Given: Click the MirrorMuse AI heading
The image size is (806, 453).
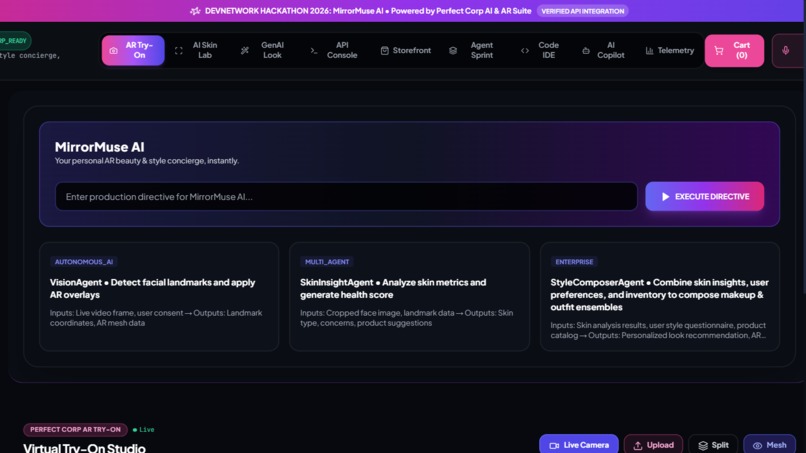Looking at the screenshot, I should (99, 147).
